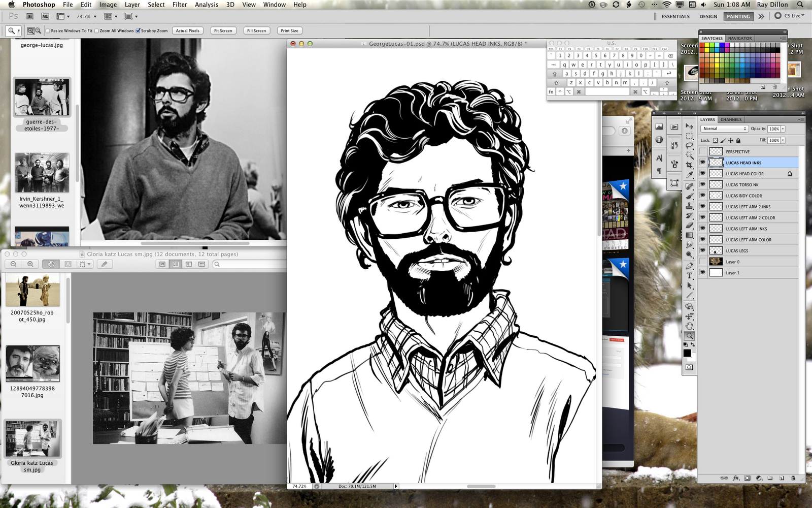The image size is (812, 508).
Task: Show the PERSPECTIVE layer
Action: (x=703, y=151)
